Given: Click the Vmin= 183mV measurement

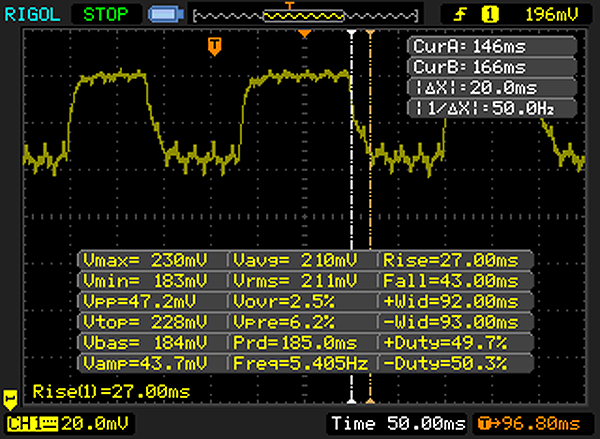Looking at the screenshot, I should [145, 281].
